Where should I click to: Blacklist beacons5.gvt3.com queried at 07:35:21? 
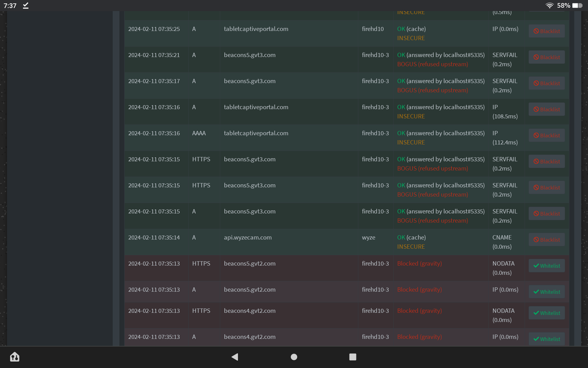tap(547, 57)
